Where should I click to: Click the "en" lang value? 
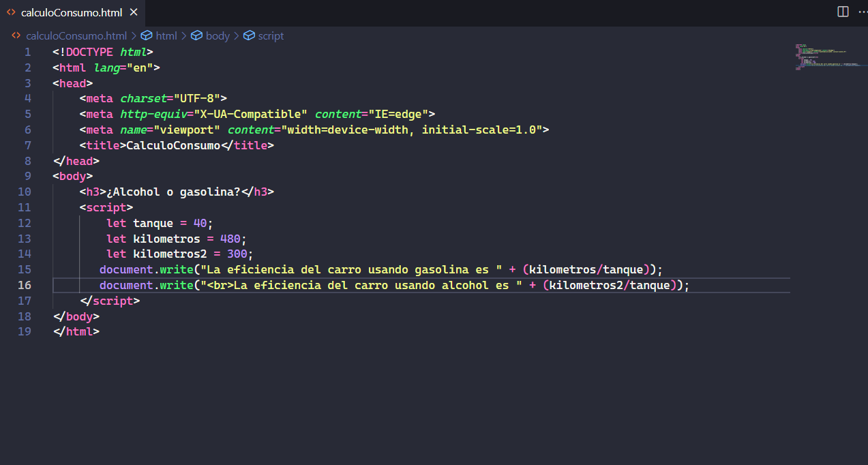140,67
